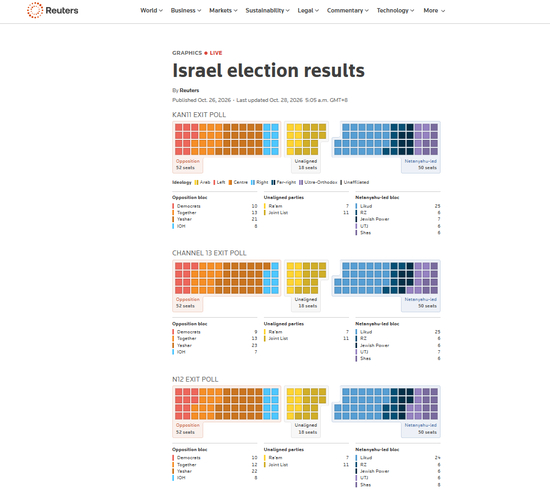Image resolution: width=550 pixels, height=489 pixels.
Task: Expand the More menu
Action: 434,11
